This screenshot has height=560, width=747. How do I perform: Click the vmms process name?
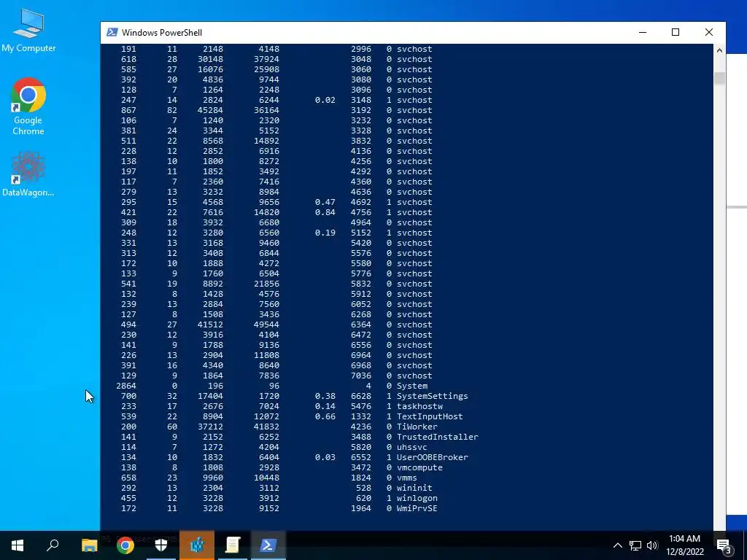(x=407, y=478)
